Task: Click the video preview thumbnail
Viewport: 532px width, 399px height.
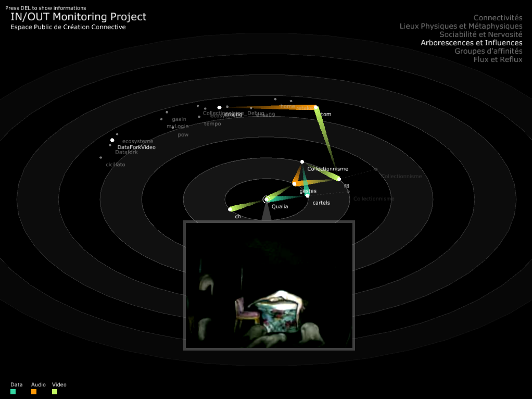Action: point(269,285)
